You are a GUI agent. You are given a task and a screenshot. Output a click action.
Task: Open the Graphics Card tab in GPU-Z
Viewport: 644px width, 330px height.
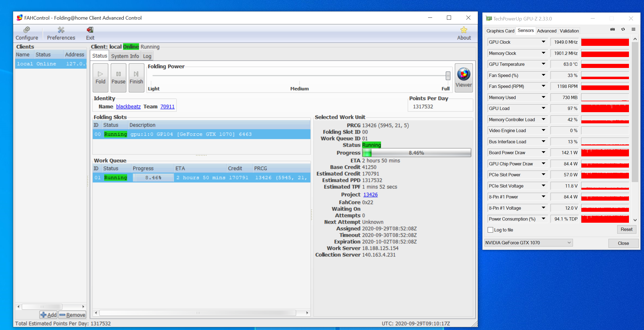[500, 31]
